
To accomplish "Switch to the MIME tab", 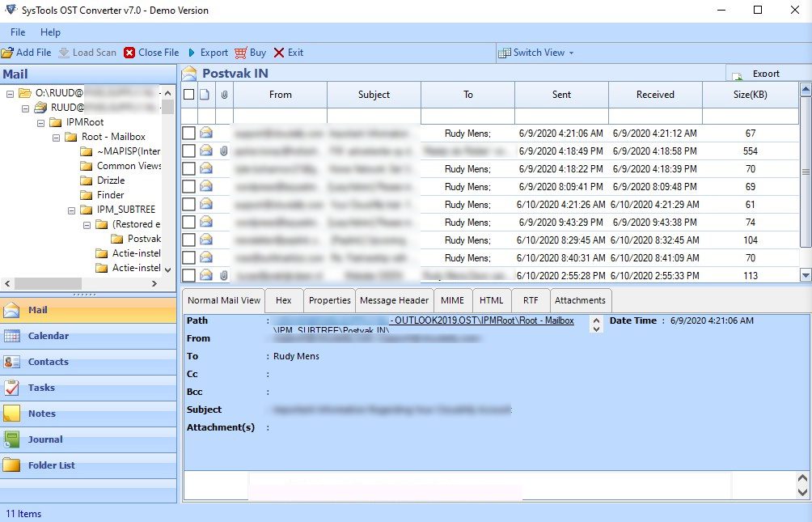I will [452, 300].
